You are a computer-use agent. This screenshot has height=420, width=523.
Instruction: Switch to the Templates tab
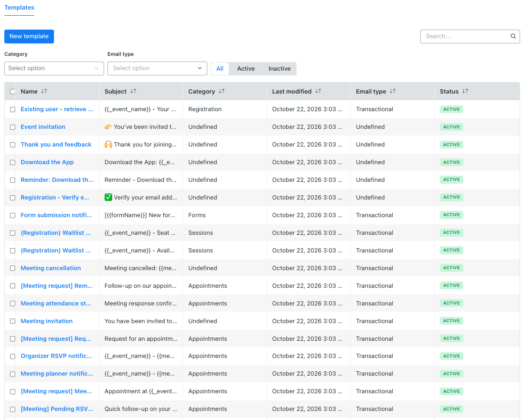pyautogui.click(x=20, y=8)
